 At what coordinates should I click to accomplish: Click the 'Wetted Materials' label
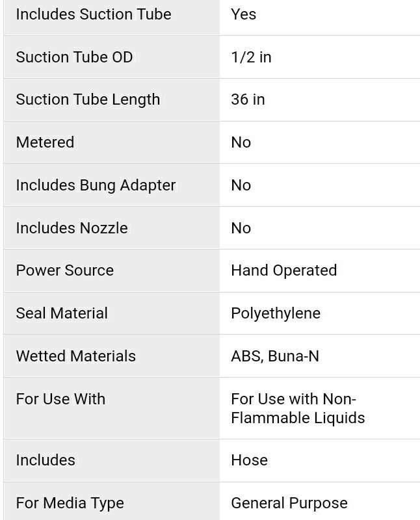[x=75, y=356]
